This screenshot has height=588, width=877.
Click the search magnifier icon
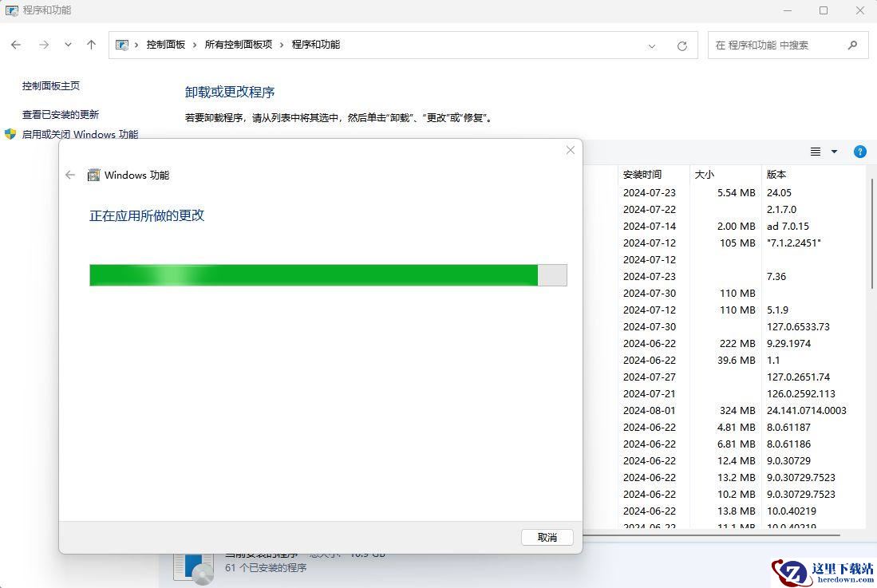pyautogui.click(x=852, y=45)
